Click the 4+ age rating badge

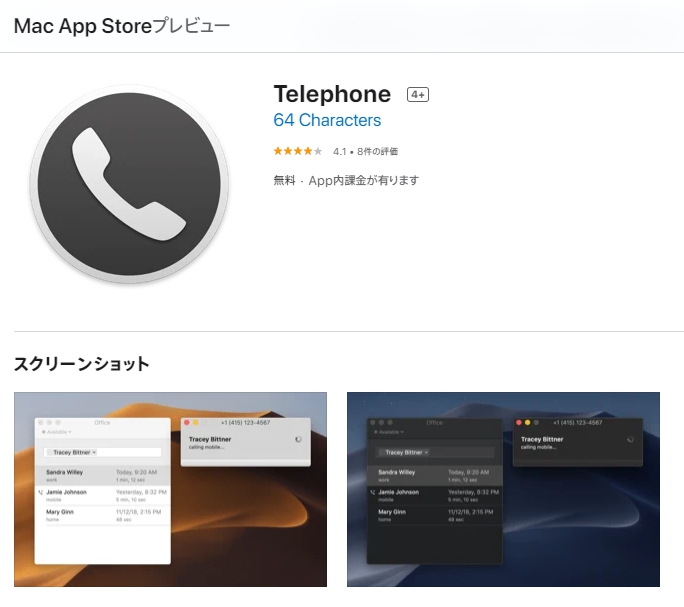(x=418, y=94)
